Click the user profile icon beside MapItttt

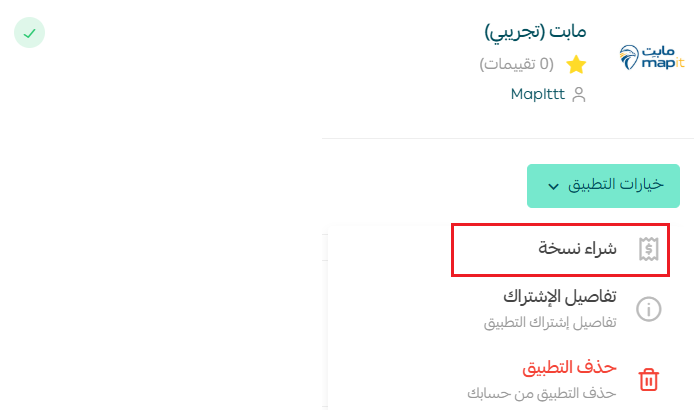click(578, 94)
